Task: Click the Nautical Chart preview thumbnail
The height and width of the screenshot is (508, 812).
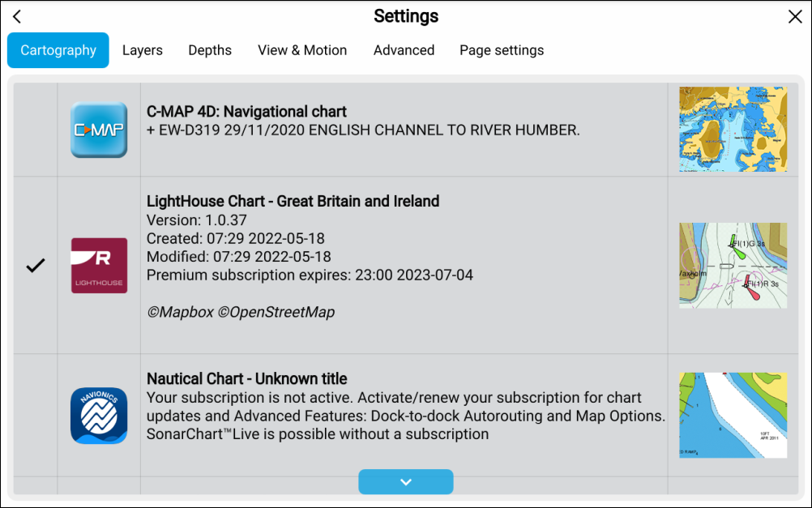Action: (x=733, y=415)
